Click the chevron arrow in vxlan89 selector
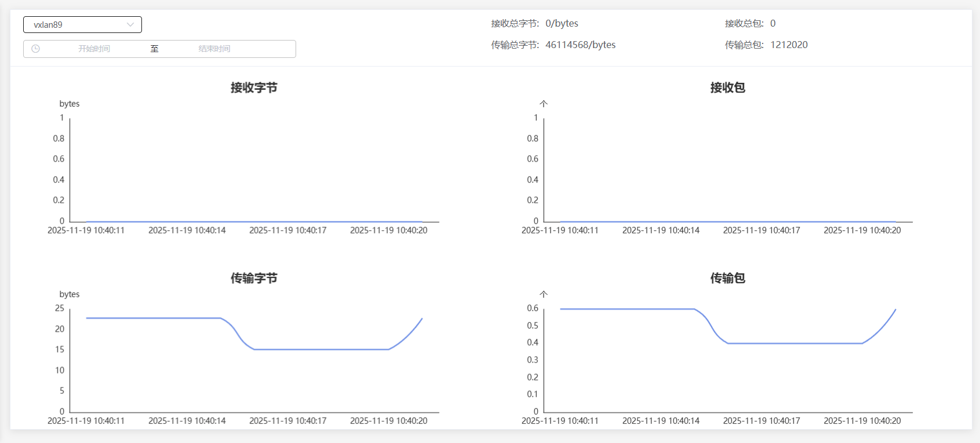This screenshot has height=443, width=980. pyautogui.click(x=130, y=25)
